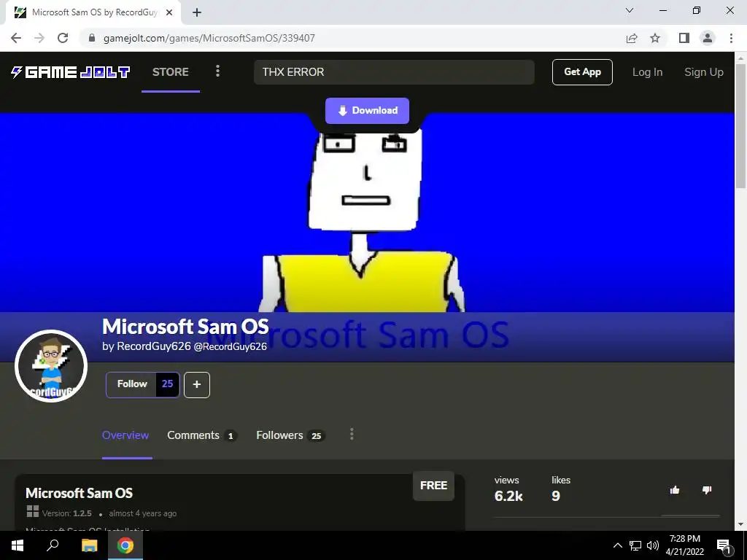747x560 pixels.
Task: Click the share page icon in address bar
Action: pyautogui.click(x=632, y=38)
